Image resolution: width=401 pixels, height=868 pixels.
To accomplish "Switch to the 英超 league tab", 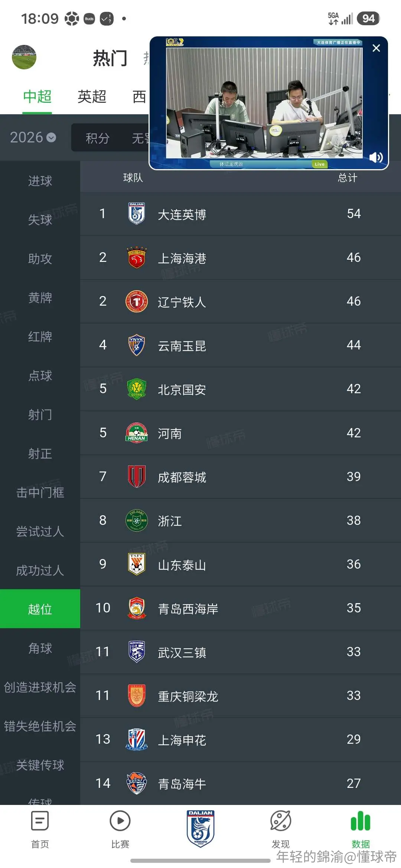I will coord(92,97).
